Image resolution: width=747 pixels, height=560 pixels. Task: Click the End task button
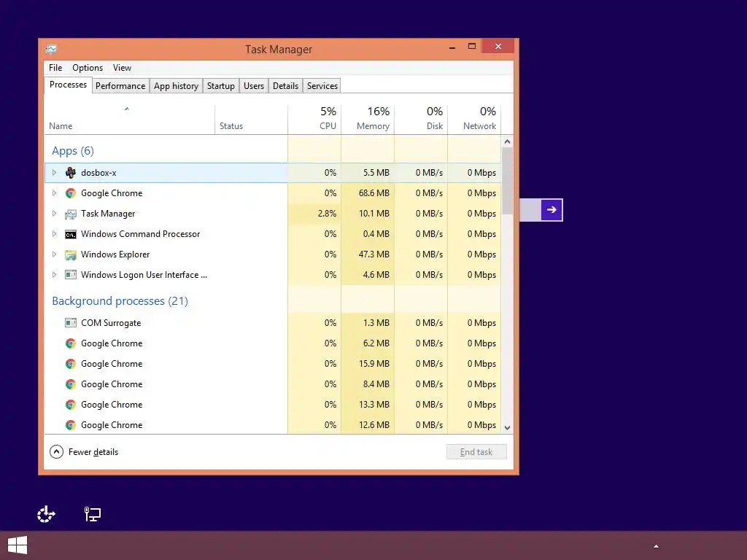point(476,452)
